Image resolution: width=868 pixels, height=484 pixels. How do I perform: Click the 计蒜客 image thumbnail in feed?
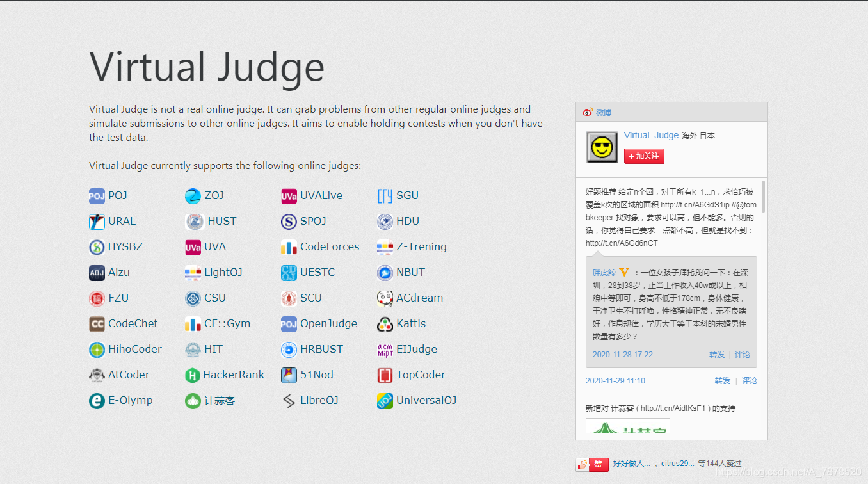(628, 426)
